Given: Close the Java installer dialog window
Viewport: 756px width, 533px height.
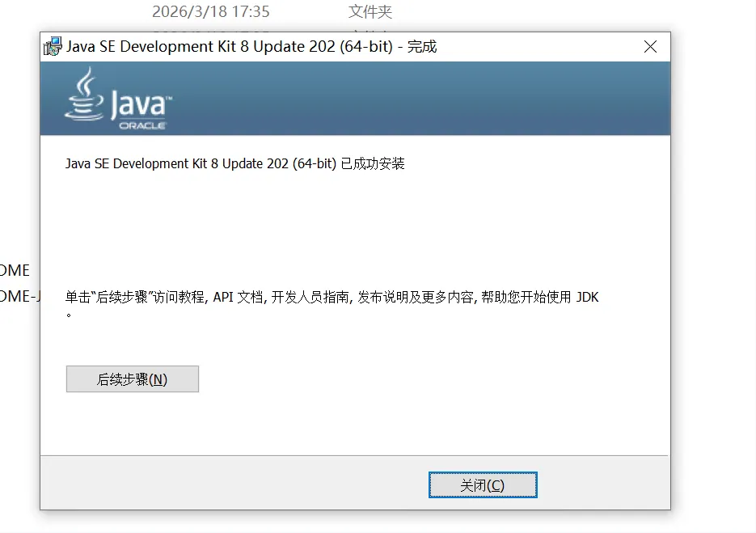Looking at the screenshot, I should click(650, 47).
